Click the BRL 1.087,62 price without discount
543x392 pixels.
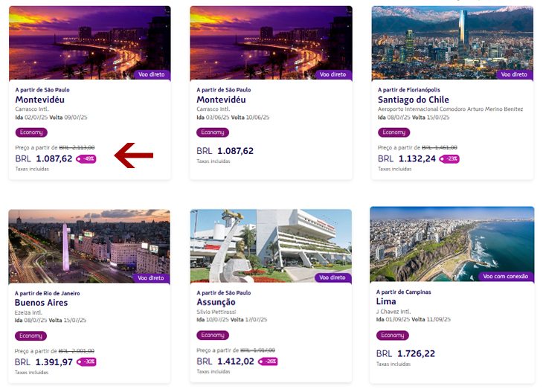(x=225, y=151)
